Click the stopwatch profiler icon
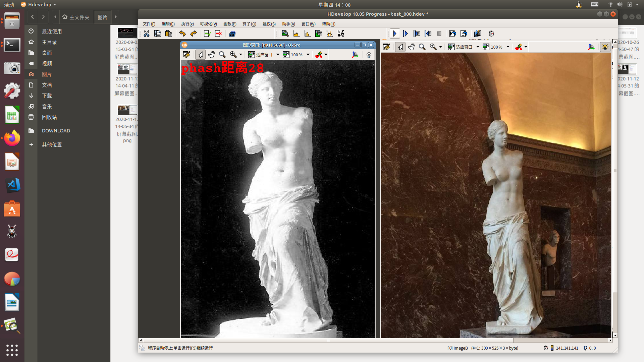The image size is (644, 362). 491,34
